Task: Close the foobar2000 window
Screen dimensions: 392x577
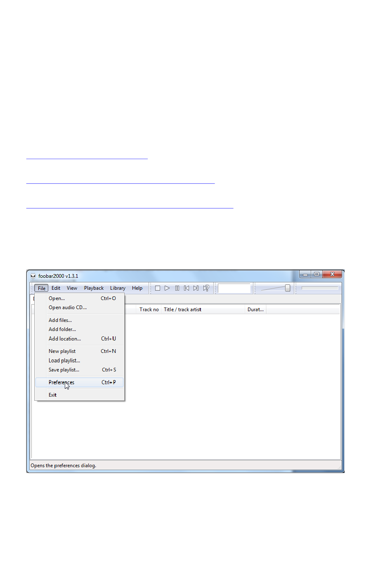Action: [332, 274]
